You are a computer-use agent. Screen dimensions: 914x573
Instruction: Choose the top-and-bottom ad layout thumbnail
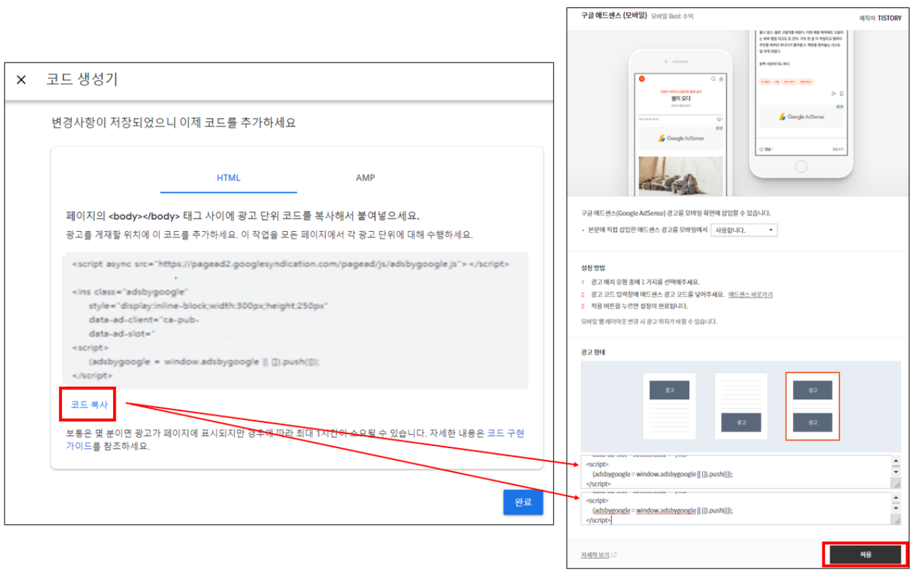click(x=813, y=406)
